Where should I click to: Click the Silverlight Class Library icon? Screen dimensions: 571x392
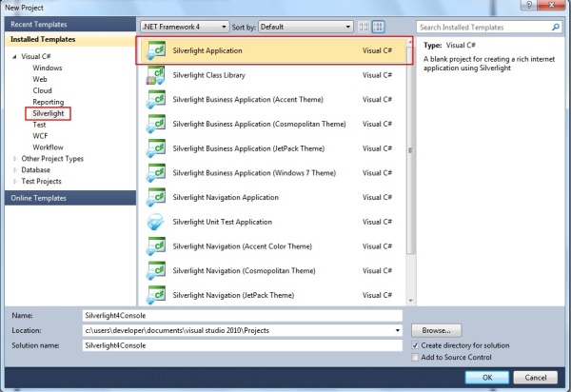coord(156,75)
